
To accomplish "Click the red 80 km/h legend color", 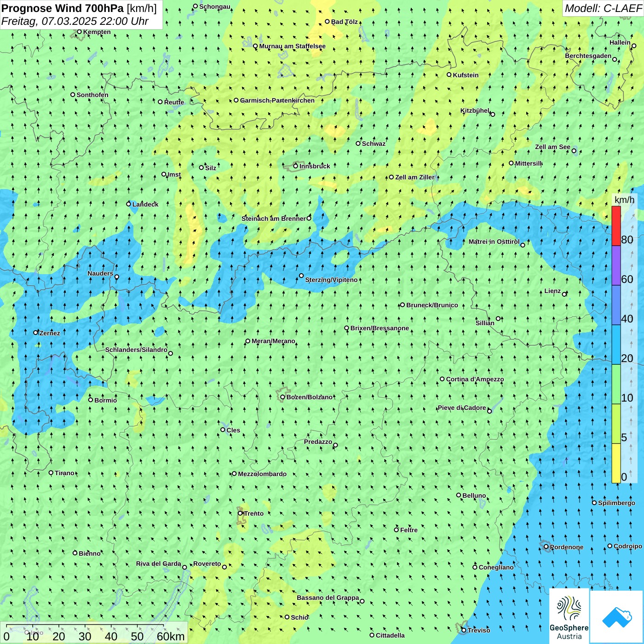I will [x=616, y=226].
